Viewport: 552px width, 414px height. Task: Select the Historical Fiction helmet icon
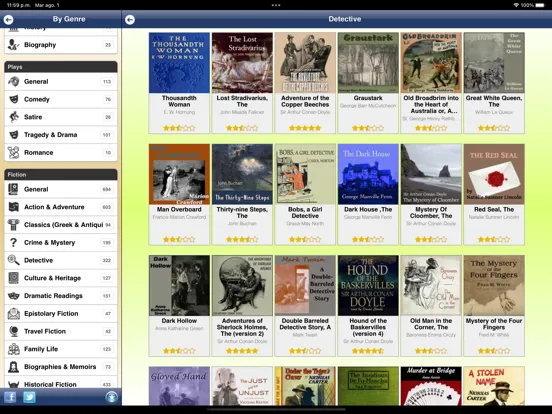[x=13, y=384]
